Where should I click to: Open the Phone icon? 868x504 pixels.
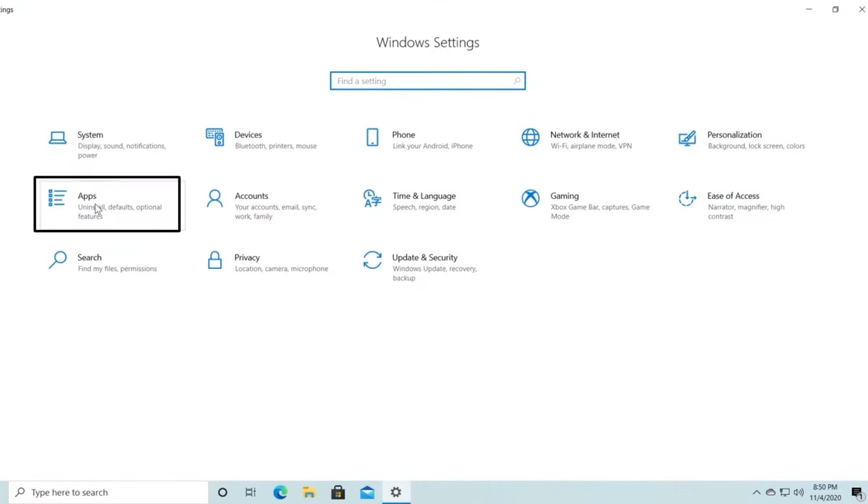(x=372, y=137)
